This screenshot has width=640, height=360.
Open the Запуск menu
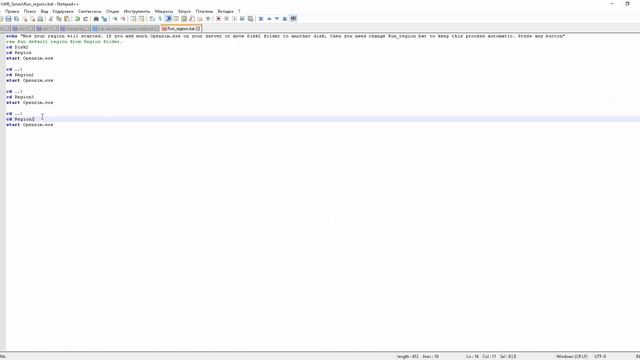pyautogui.click(x=184, y=11)
